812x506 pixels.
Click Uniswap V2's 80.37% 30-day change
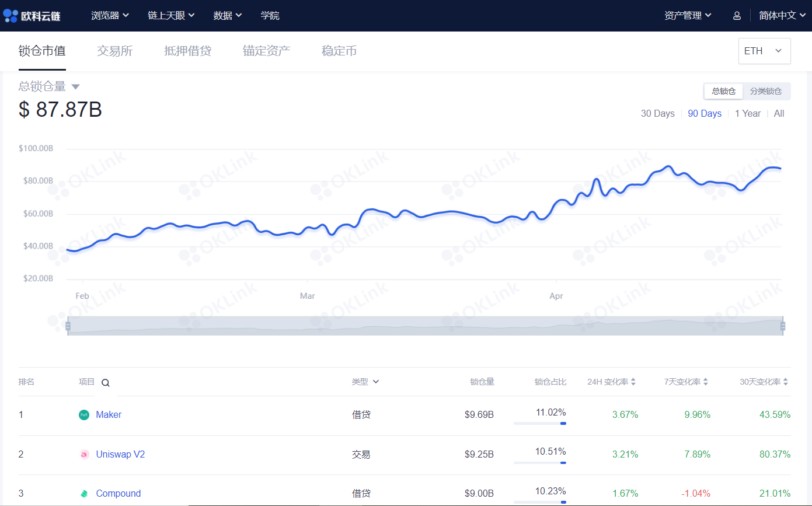pos(775,454)
